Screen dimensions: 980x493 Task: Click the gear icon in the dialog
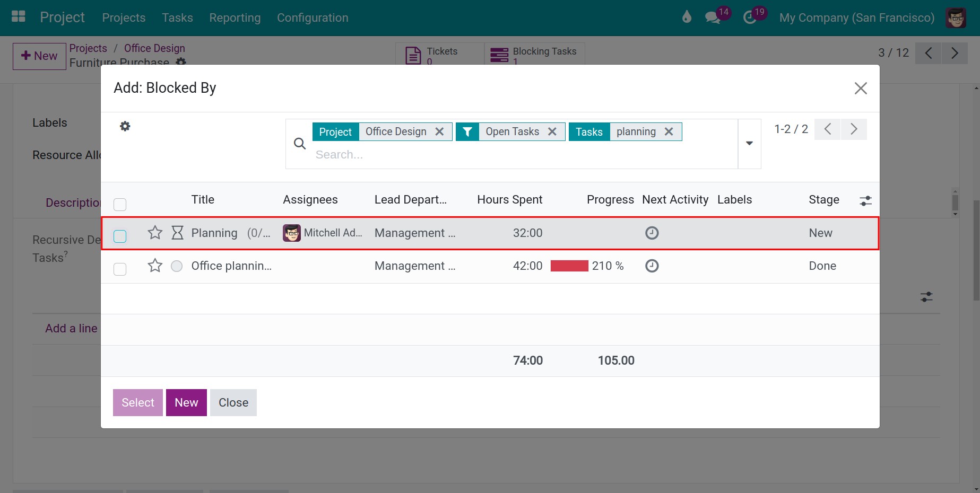[125, 126]
